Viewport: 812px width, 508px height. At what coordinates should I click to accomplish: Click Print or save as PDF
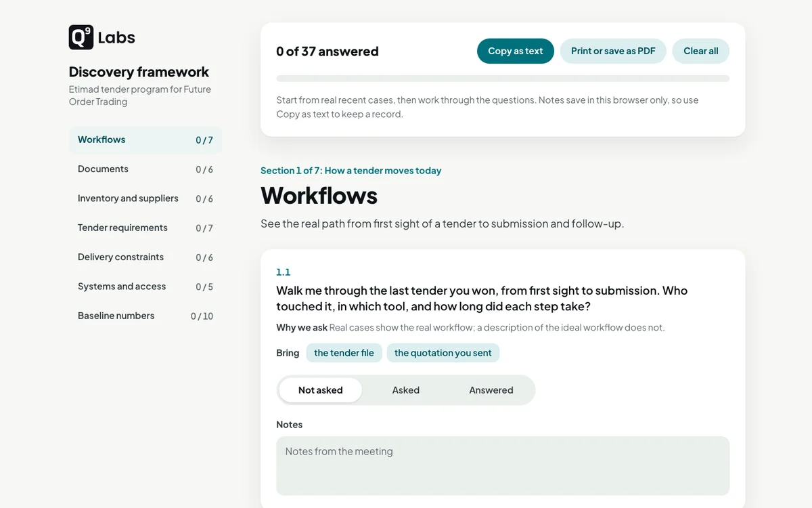click(613, 51)
